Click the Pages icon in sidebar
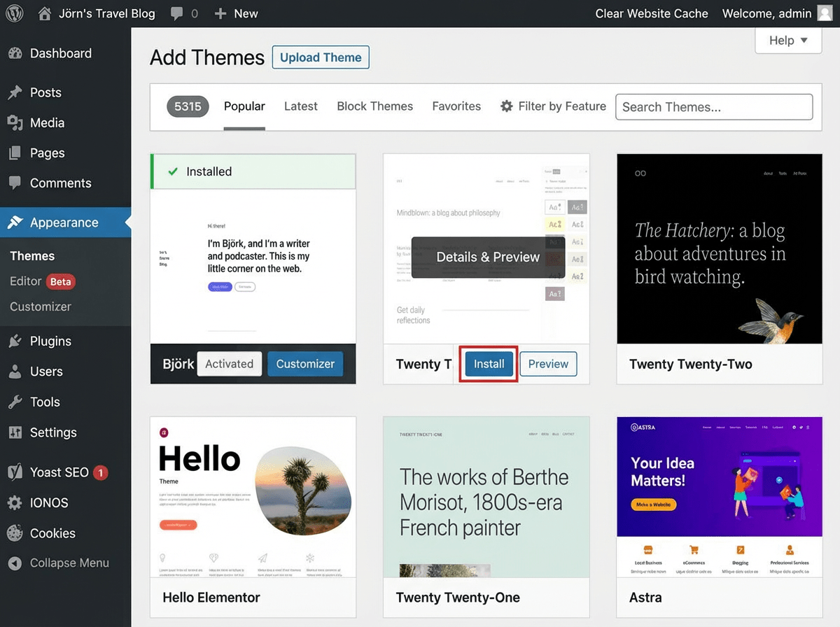The height and width of the screenshot is (627, 840). (15, 153)
